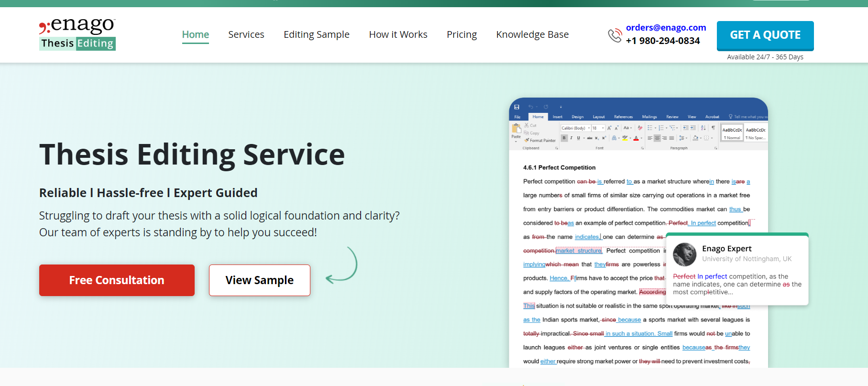Open the Review tab in Word sample

pos(672,117)
